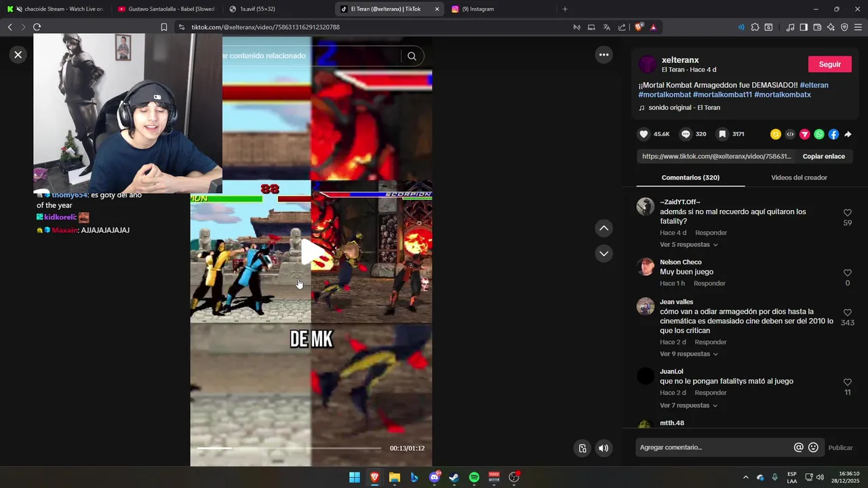The height and width of the screenshot is (488, 868).
Task: Open the #mortalkombat11 hashtag link
Action: [722, 95]
